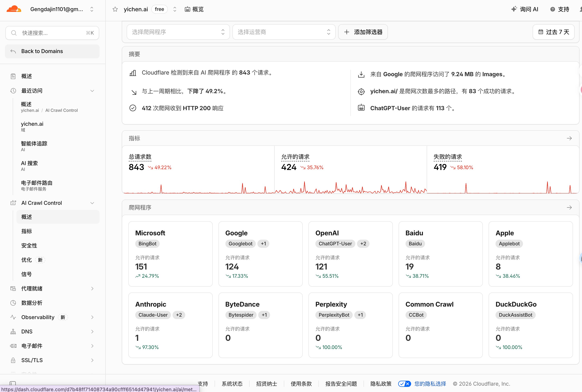Click the Observability pulse icon
The image size is (582, 392).
(13, 317)
